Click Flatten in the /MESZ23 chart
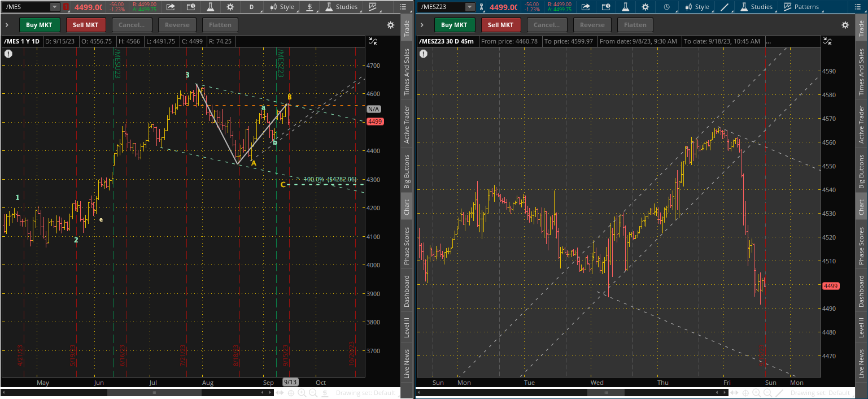The image size is (868, 399). click(x=635, y=25)
